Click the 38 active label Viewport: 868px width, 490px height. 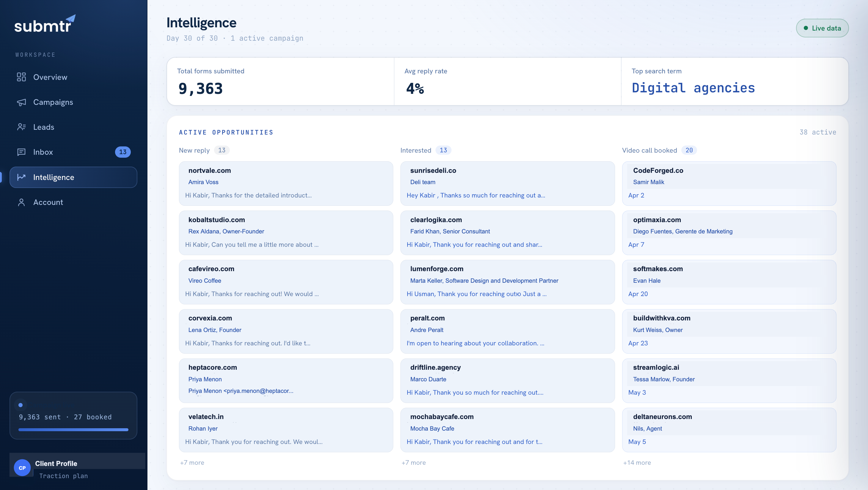click(x=818, y=132)
